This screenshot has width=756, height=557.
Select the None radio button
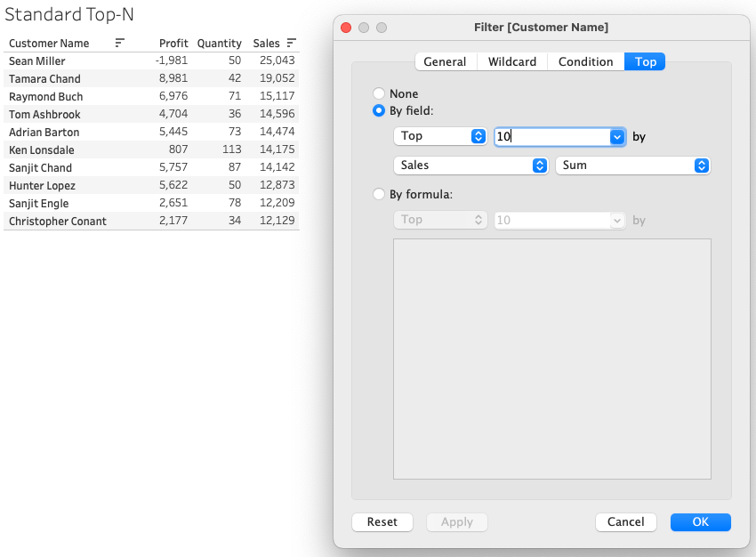[x=380, y=93]
